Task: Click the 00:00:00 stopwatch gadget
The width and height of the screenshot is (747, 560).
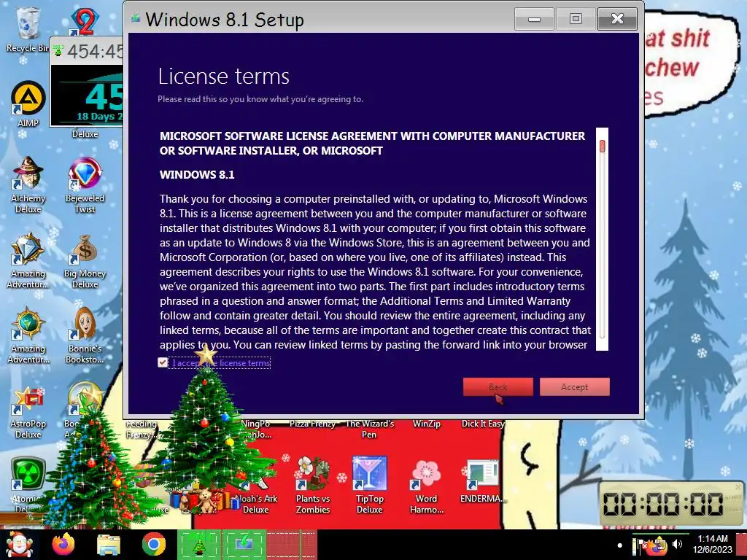Action: 671,504
